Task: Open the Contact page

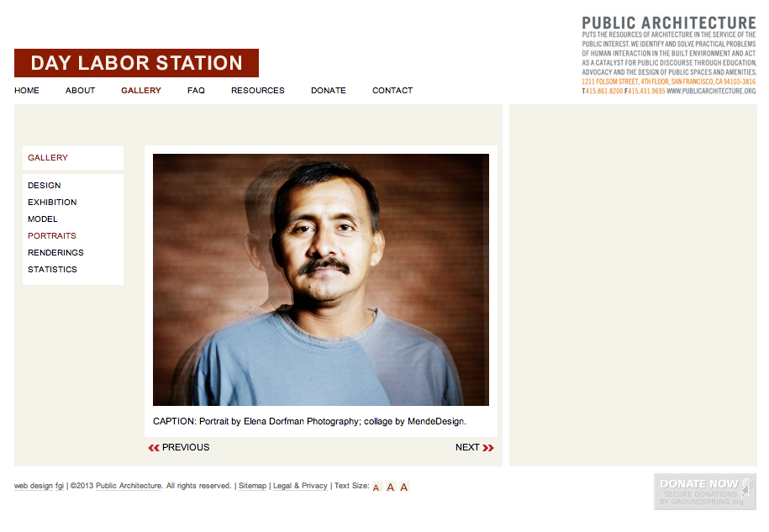Action: pos(392,90)
